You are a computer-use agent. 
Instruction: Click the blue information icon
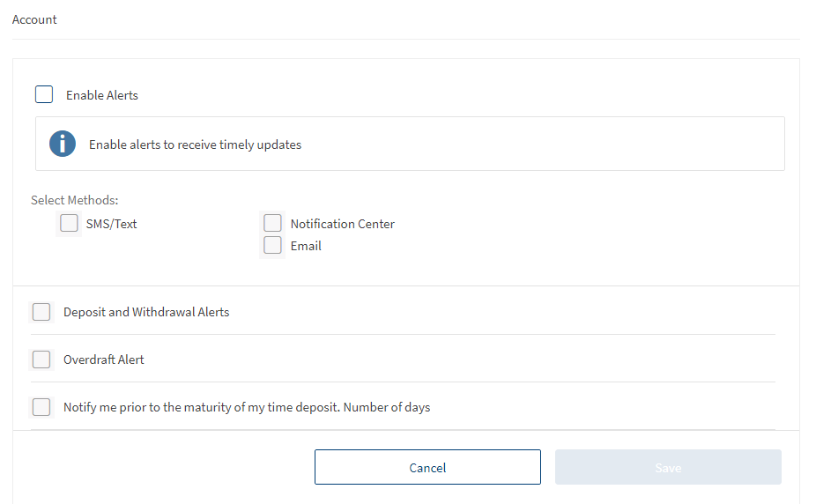click(x=63, y=144)
